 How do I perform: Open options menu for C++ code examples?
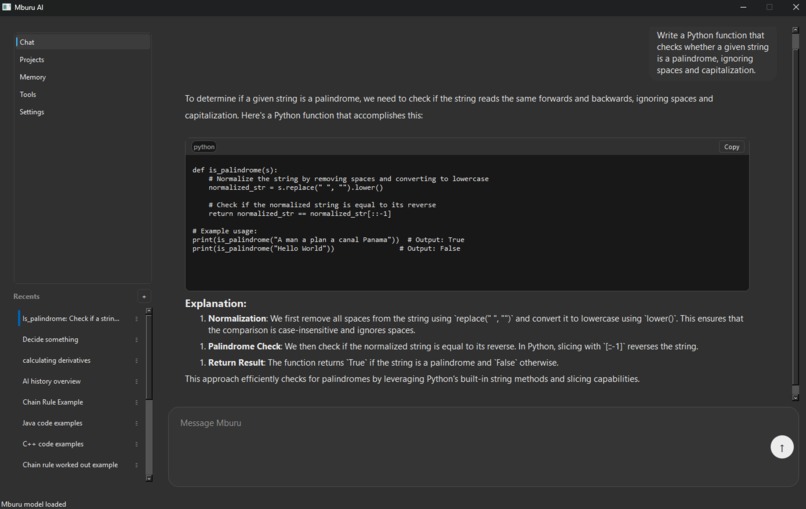coord(136,444)
